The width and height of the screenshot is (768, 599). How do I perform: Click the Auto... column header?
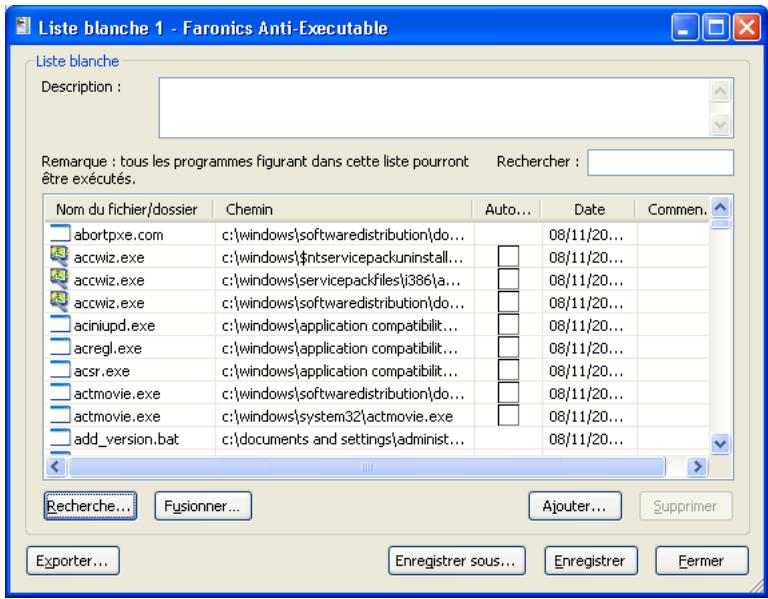pyautogui.click(x=507, y=209)
